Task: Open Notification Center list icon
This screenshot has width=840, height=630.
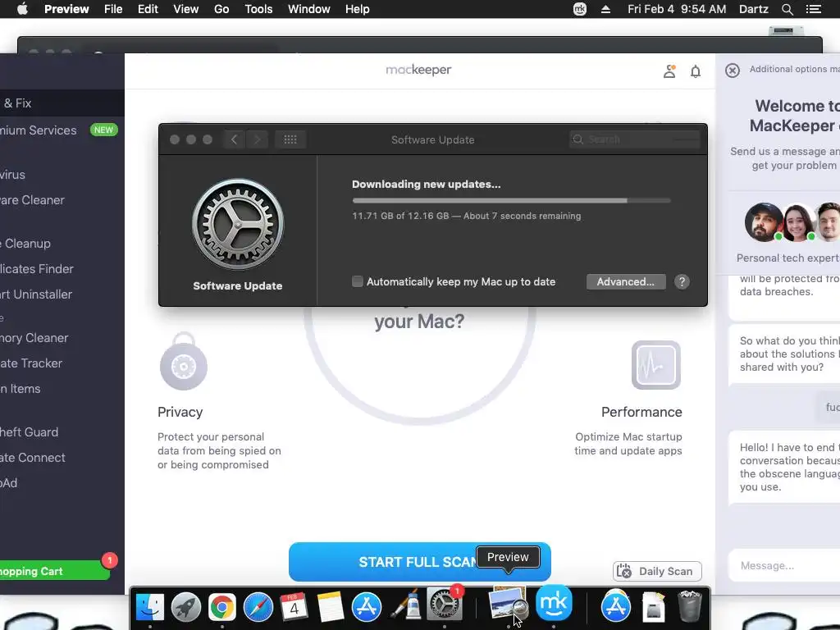Action: click(x=813, y=9)
